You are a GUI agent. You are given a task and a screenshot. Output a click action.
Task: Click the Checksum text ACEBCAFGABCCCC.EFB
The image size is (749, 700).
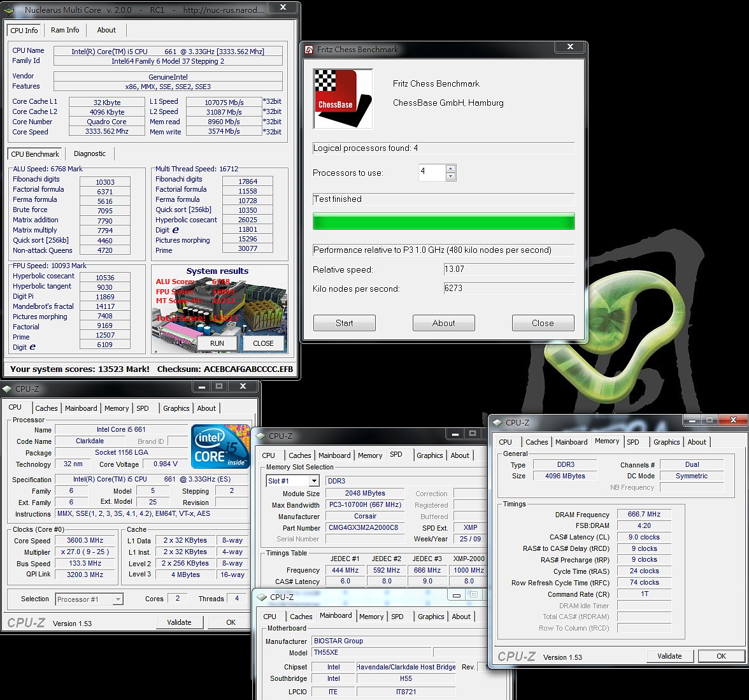click(248, 369)
